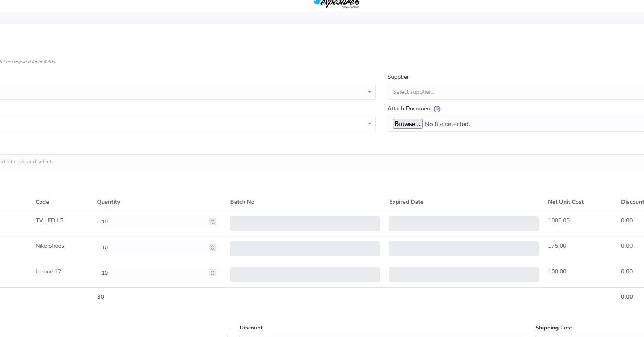Expand the dropdown left of the Supplier field

[188, 92]
